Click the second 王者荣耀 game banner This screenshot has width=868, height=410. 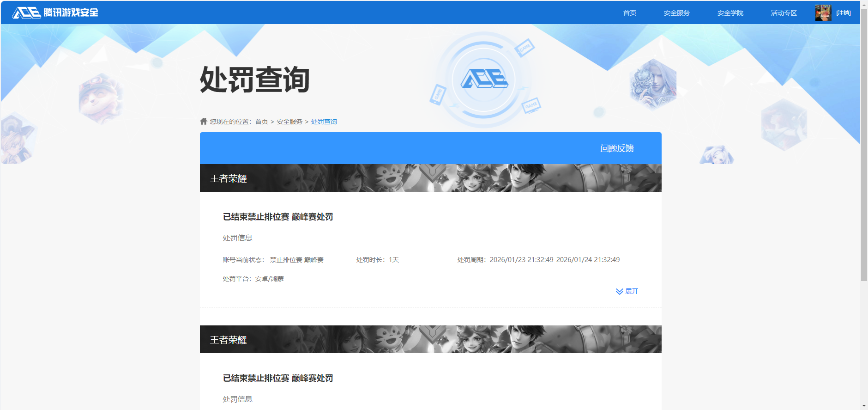[431, 339]
